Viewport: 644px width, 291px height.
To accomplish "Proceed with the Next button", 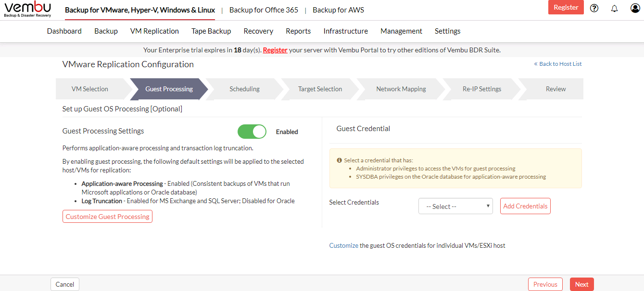I will click(x=582, y=284).
